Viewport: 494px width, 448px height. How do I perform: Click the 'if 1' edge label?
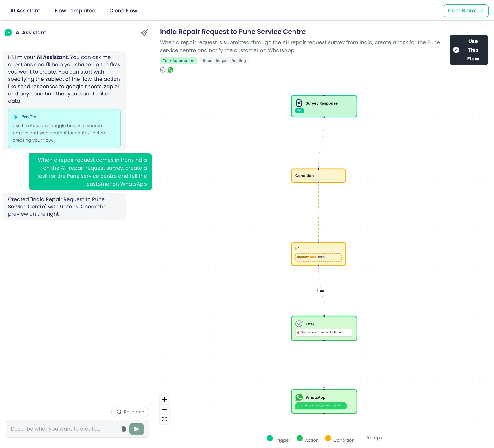(x=318, y=212)
